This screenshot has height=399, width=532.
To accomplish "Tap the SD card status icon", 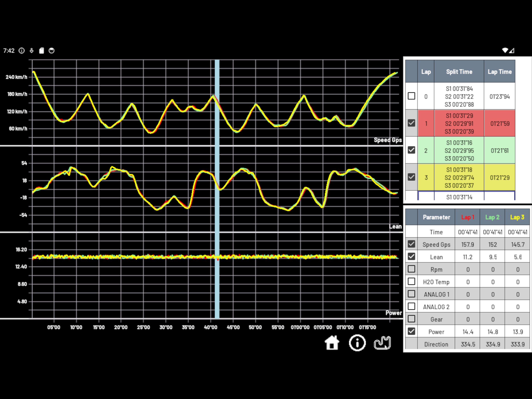I will click(42, 50).
